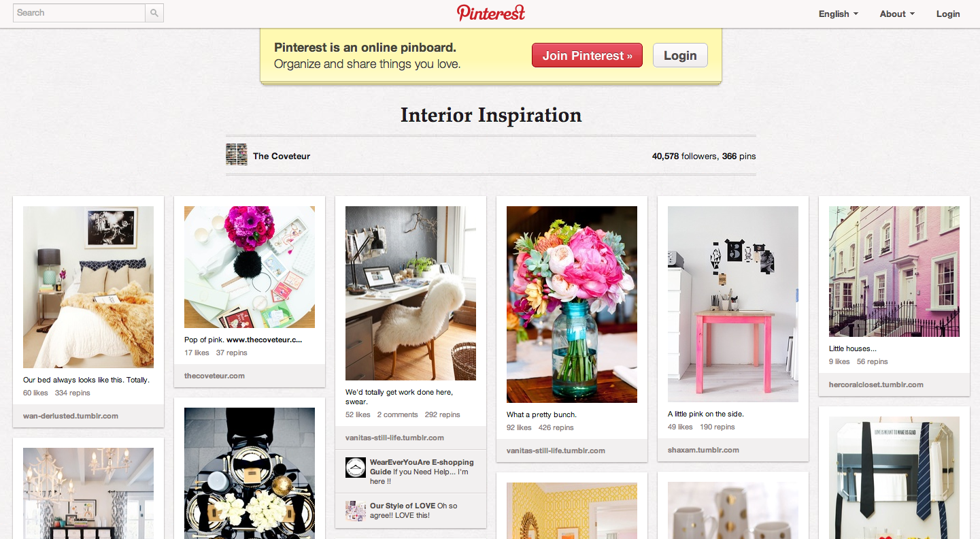Click the Login button in yellow banner
The image size is (980, 539).
(680, 56)
